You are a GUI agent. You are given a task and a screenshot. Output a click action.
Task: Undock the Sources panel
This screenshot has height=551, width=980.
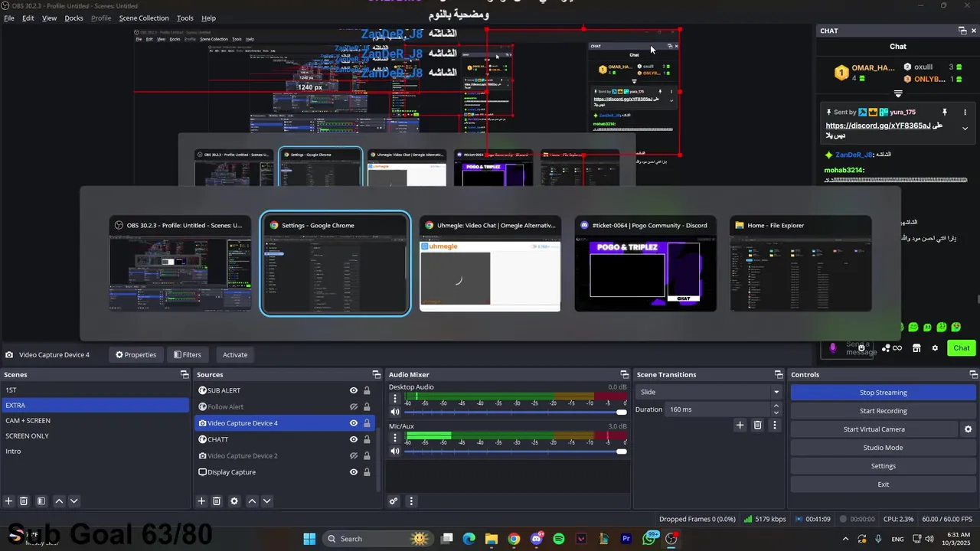click(376, 374)
